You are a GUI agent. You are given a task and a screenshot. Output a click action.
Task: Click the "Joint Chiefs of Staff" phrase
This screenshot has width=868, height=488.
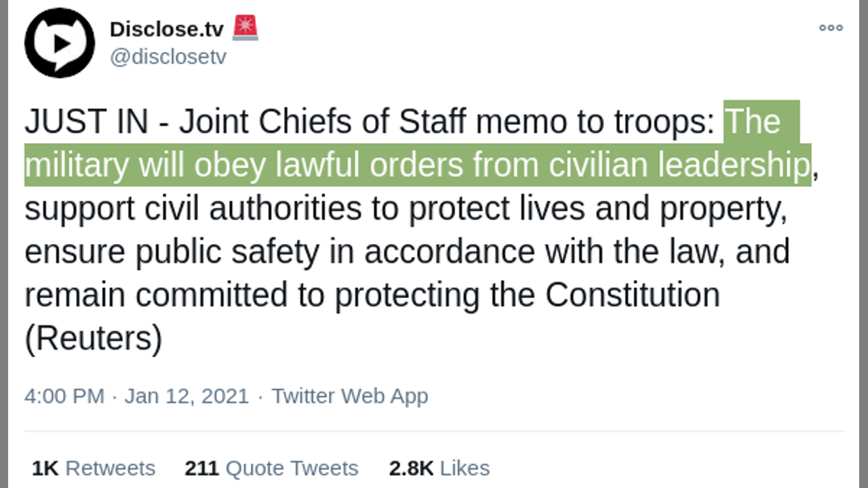coord(323,122)
